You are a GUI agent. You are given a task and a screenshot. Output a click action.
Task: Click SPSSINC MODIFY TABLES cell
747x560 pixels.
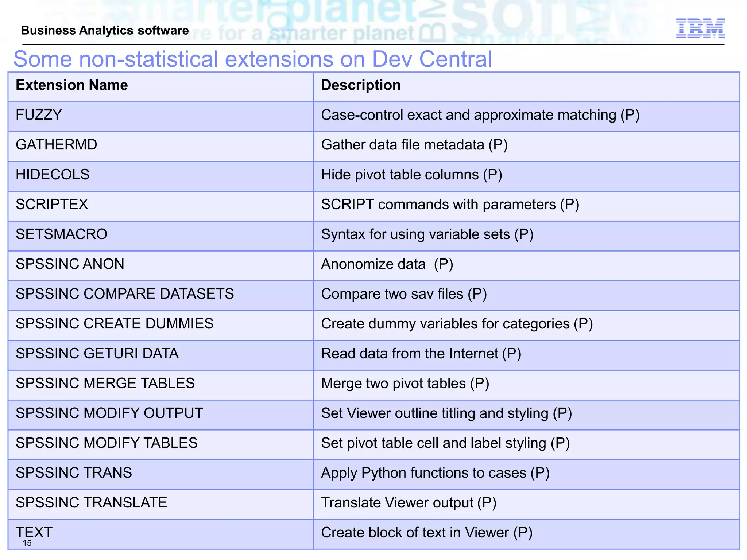point(161,445)
